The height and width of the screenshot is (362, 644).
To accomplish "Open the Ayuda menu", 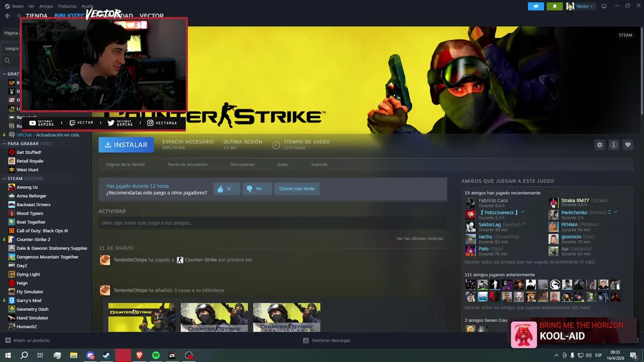I will [87, 6].
